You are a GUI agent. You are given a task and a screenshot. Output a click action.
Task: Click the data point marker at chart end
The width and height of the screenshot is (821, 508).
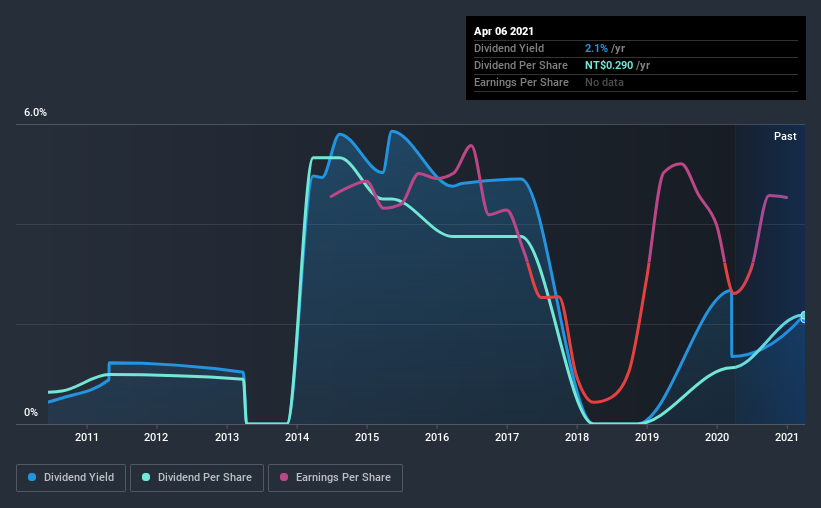coord(803,316)
